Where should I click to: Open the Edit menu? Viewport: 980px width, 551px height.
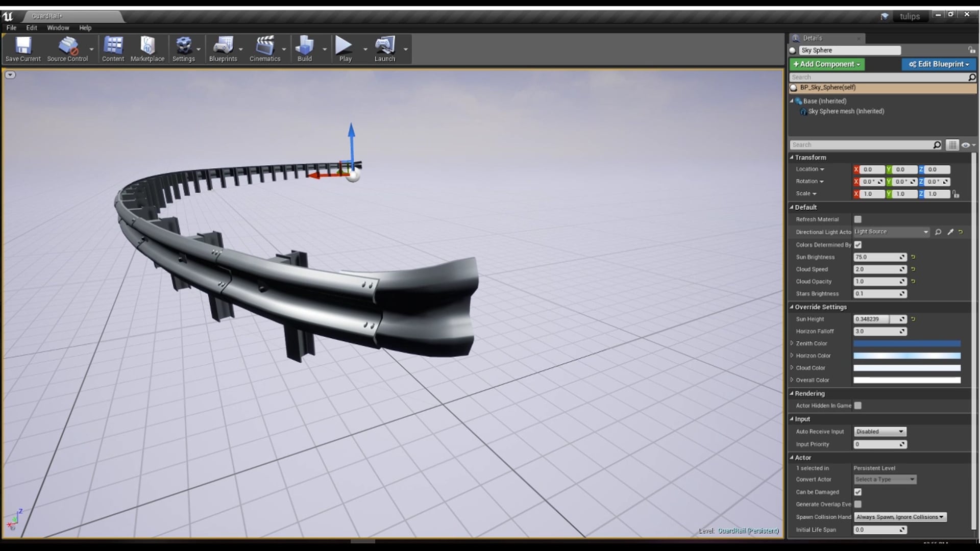(x=32, y=28)
